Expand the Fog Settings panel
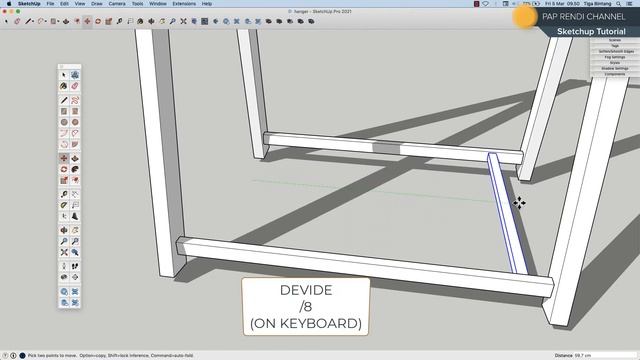This screenshot has height=360, width=640. tap(615, 58)
